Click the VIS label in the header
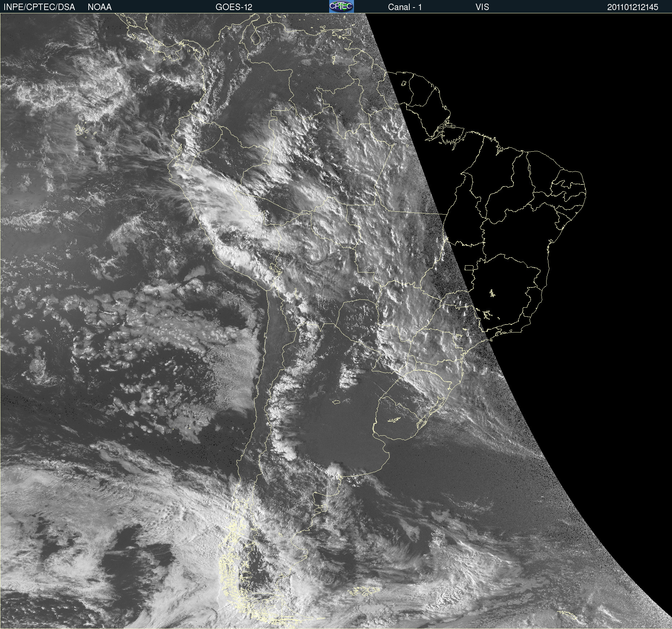Image resolution: width=672 pixels, height=629 pixels. 482,7
